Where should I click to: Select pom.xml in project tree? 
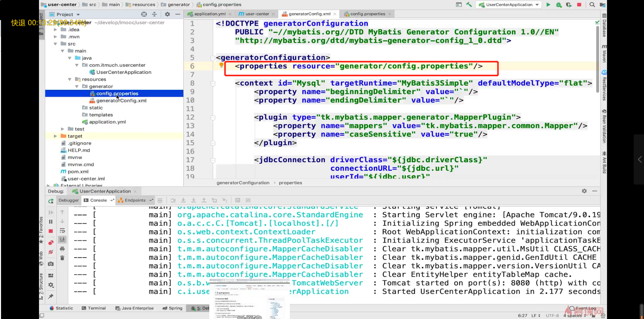pyautogui.click(x=78, y=172)
